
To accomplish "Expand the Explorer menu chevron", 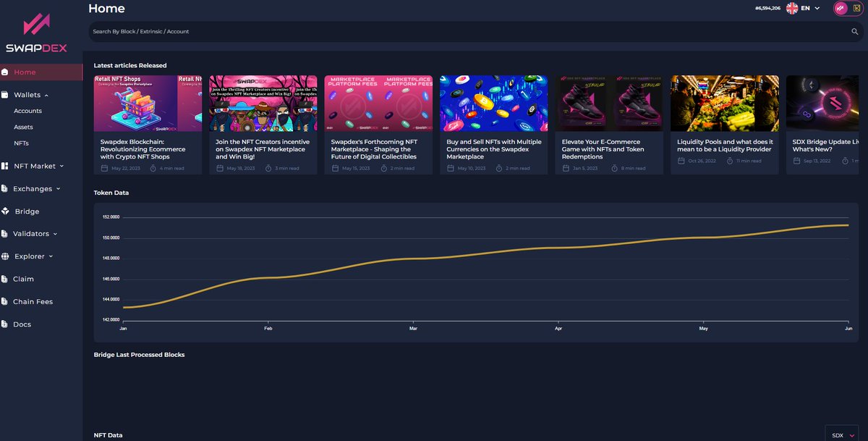I will pyautogui.click(x=51, y=256).
